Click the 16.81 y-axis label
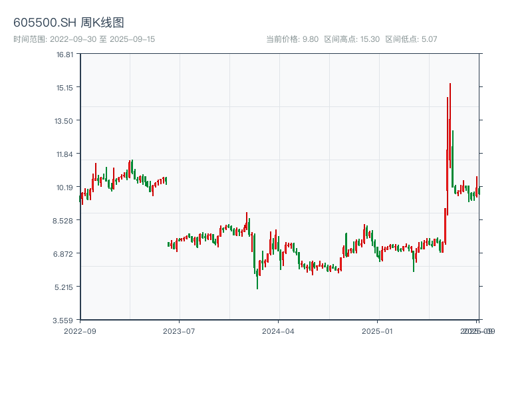Image resolution: width=532 pixels, height=399 pixels. [65, 54]
